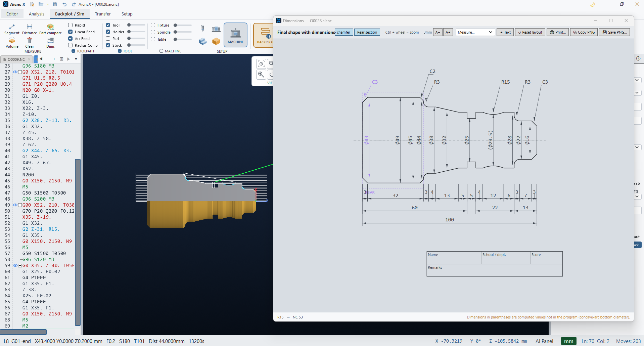Uncheck the Linear Feed checkbox

tap(71, 32)
